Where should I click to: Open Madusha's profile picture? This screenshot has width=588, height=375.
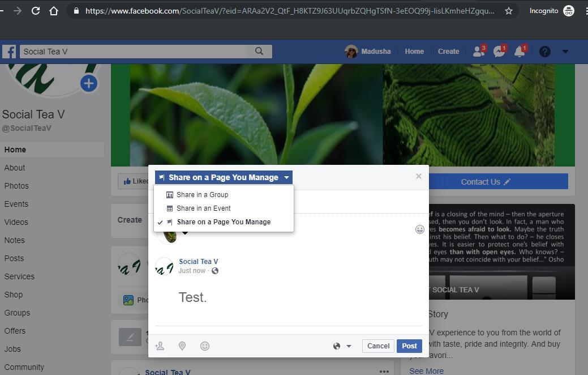(351, 52)
